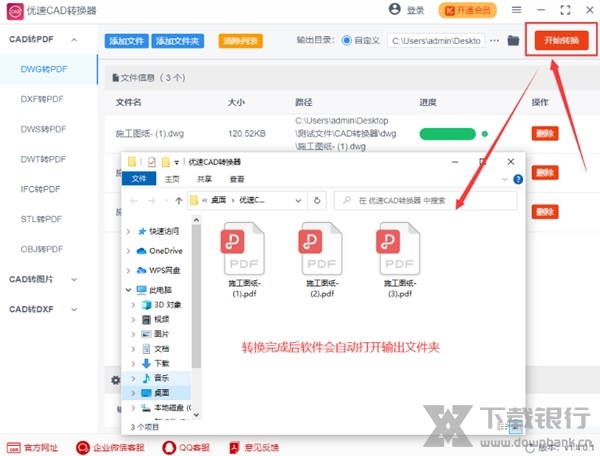Viewport: 600px width, 456px height.
Task: Click the 开通会员 membership button
Action: pyautogui.click(x=467, y=10)
